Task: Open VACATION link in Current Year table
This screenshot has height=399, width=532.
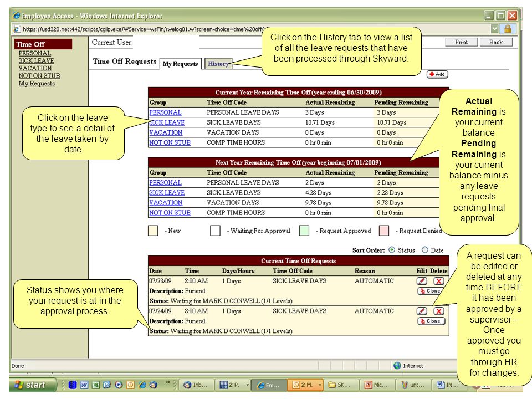Action: [166, 132]
